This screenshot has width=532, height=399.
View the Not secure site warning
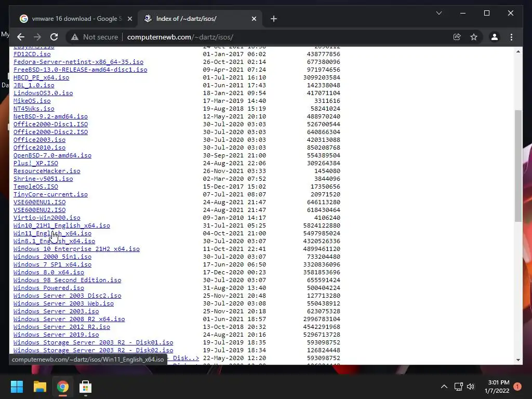(95, 37)
